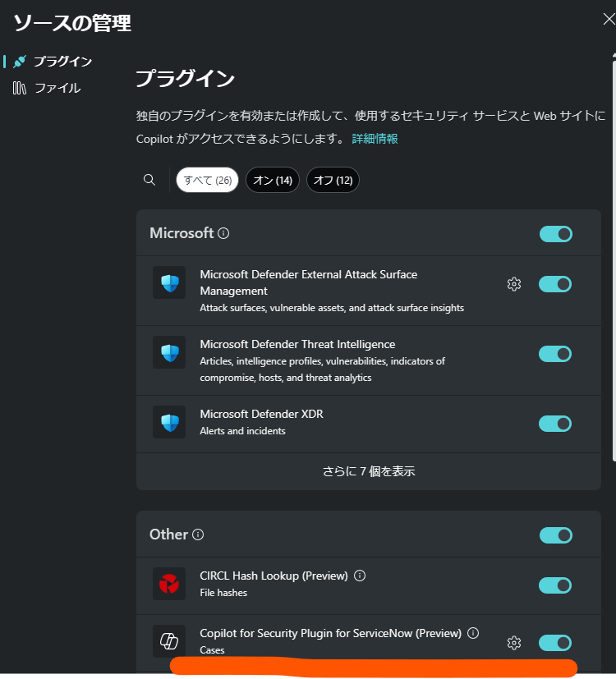This screenshot has width=616, height=679.
Task: Click External Attack Surface Management shield icon
Action: pyautogui.click(x=169, y=282)
